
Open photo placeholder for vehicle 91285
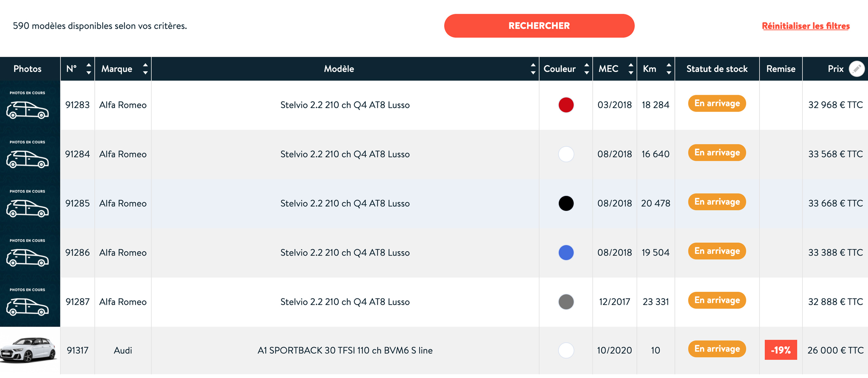[30, 203]
